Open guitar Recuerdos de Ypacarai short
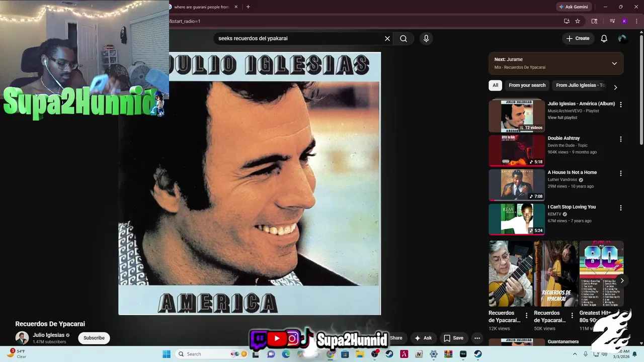 (x=510, y=274)
